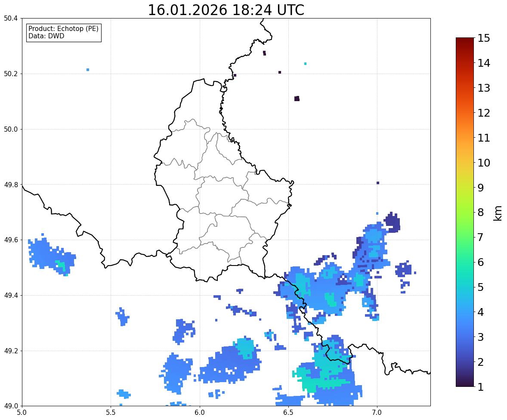
Task: Click the latitude axis label 49.2
Action: tap(11, 351)
